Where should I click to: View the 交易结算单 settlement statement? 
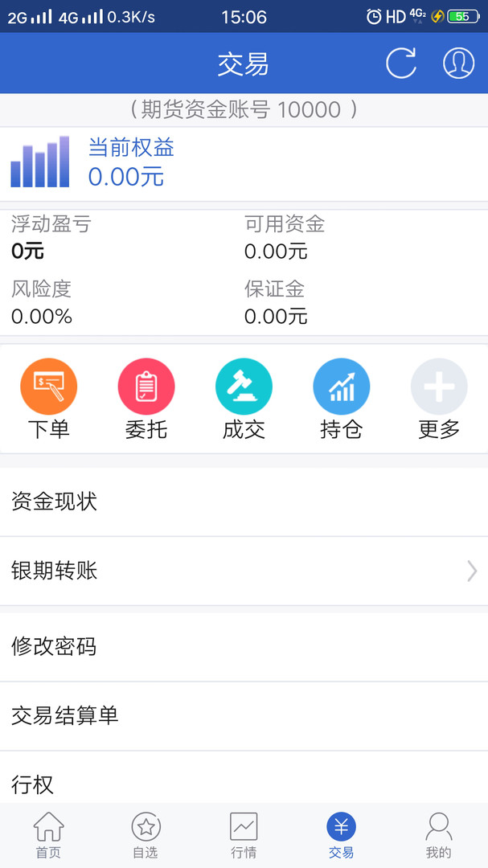pyautogui.click(x=244, y=715)
